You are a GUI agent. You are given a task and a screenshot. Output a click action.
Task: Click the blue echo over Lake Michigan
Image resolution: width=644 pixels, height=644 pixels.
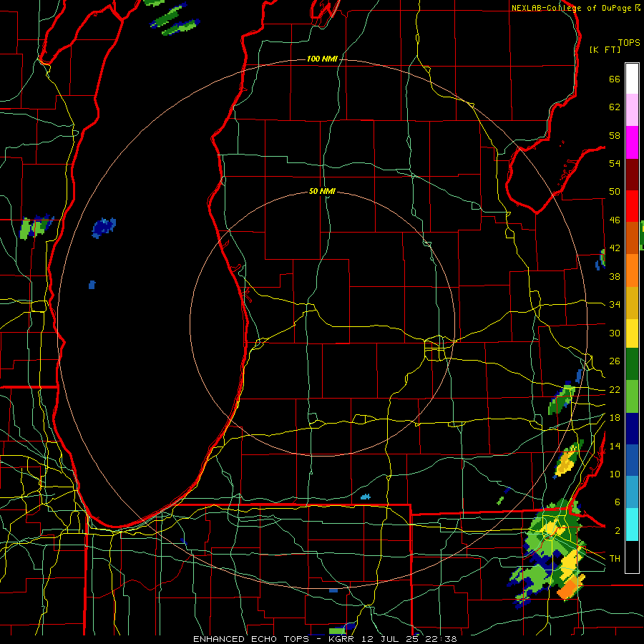104,228
